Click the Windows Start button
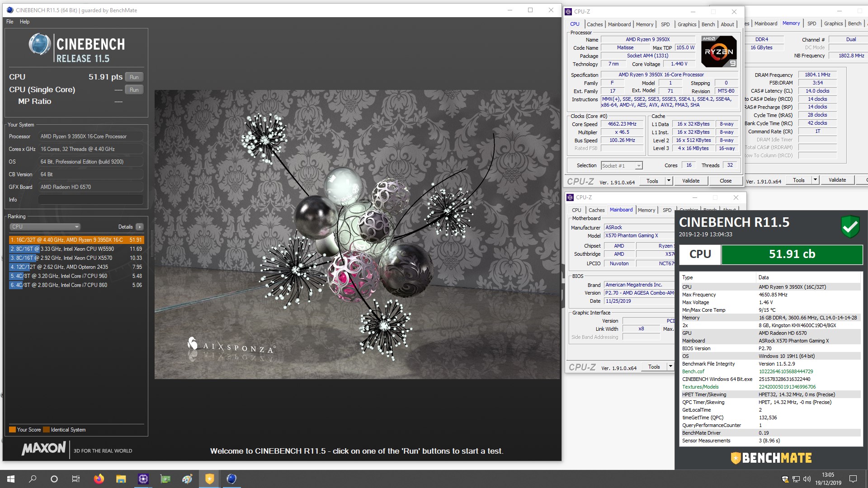This screenshot has width=868, height=488. point(11,479)
